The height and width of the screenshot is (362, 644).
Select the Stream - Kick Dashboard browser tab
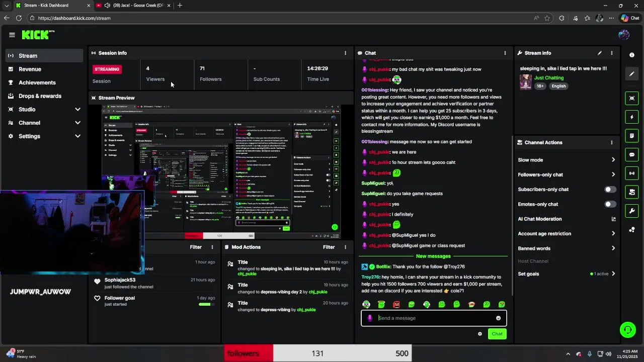click(53, 6)
